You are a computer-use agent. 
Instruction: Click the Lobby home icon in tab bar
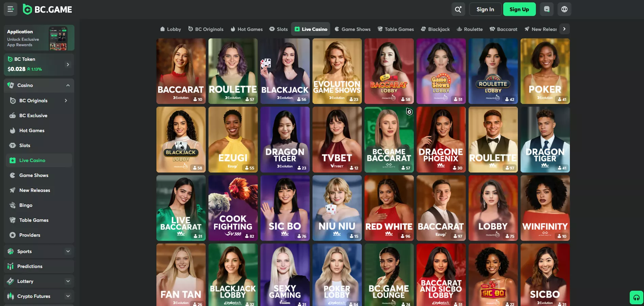[163, 29]
